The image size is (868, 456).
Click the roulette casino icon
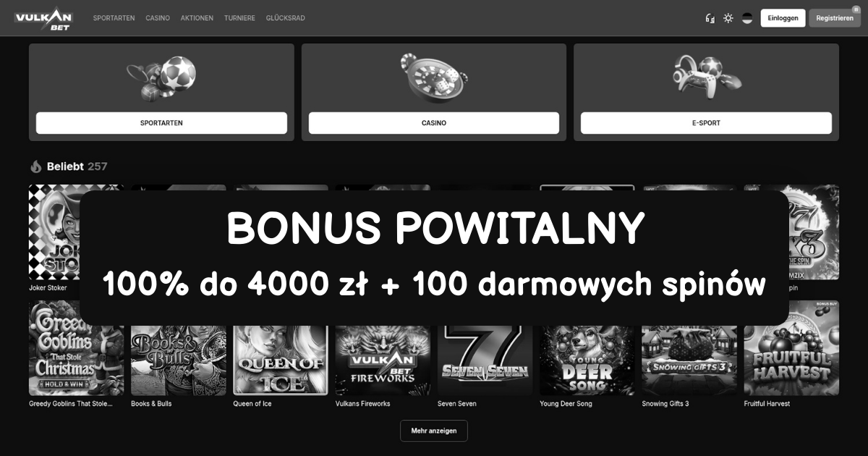[x=434, y=77]
